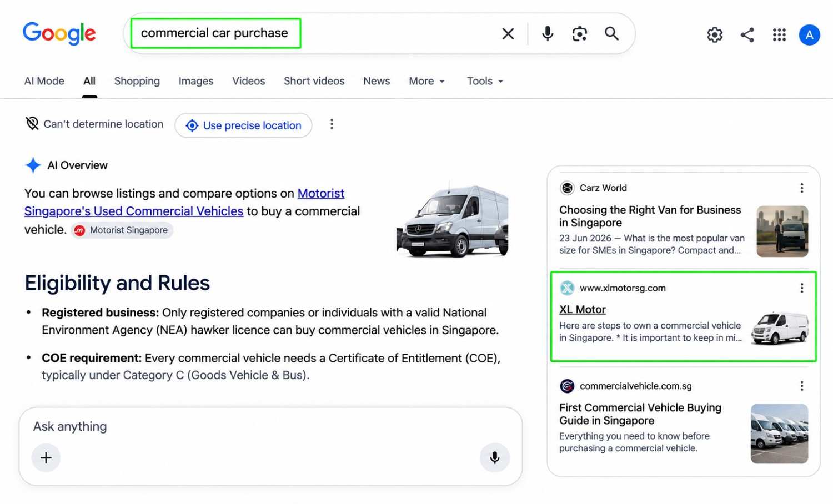This screenshot has width=833, height=504.
Task: Expand the More dropdown
Action: pyautogui.click(x=427, y=81)
